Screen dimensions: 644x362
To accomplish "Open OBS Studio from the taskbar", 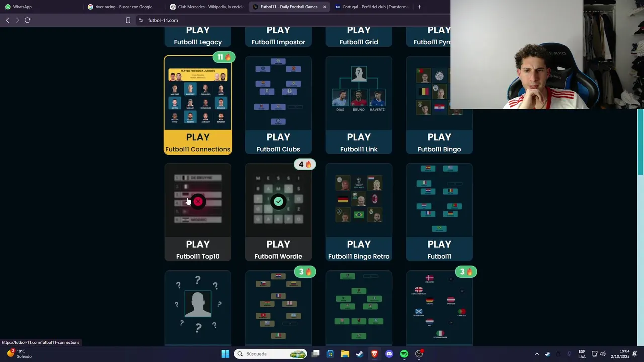I will (419, 354).
